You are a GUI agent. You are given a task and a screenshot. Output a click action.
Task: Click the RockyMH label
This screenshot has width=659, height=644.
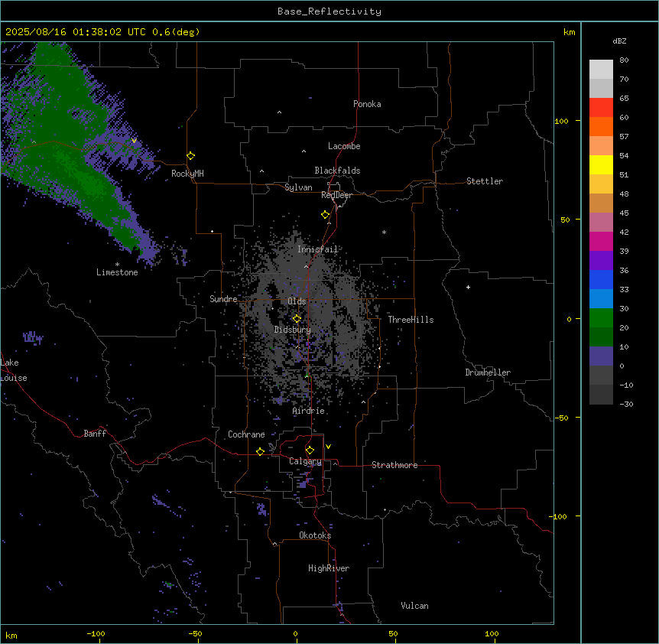(187, 174)
